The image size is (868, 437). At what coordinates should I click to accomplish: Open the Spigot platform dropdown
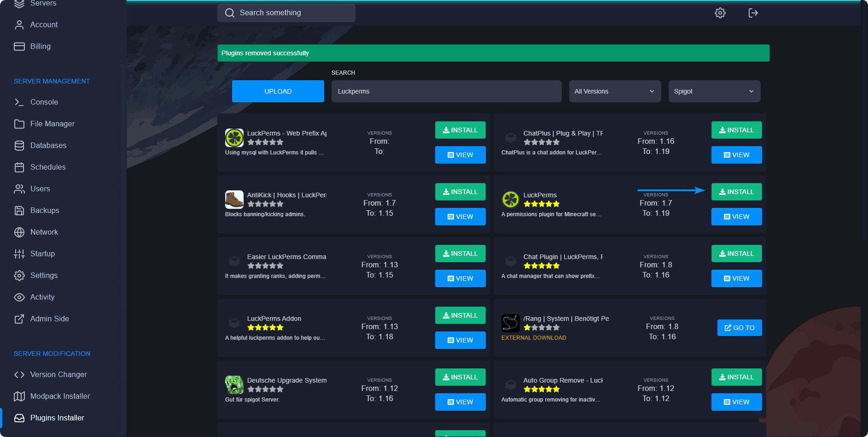pos(714,91)
